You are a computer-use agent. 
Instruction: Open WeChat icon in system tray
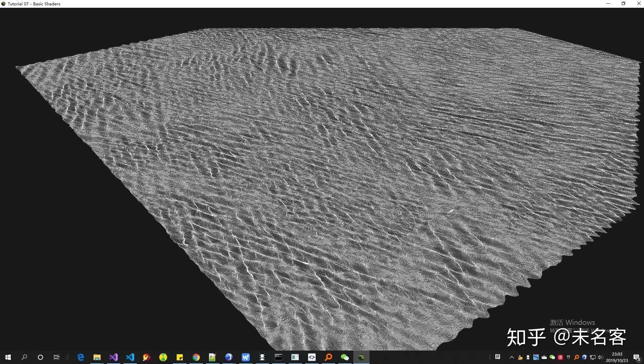552,357
